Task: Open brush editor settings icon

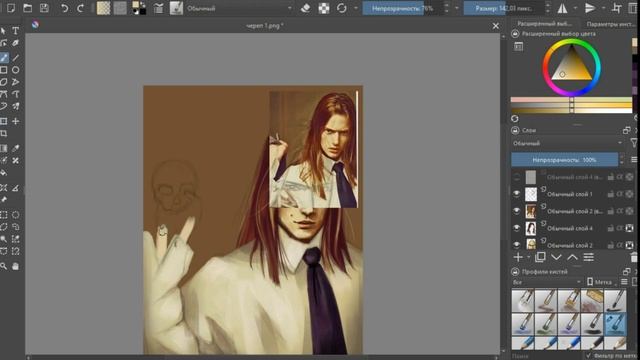Action: [x=158, y=8]
